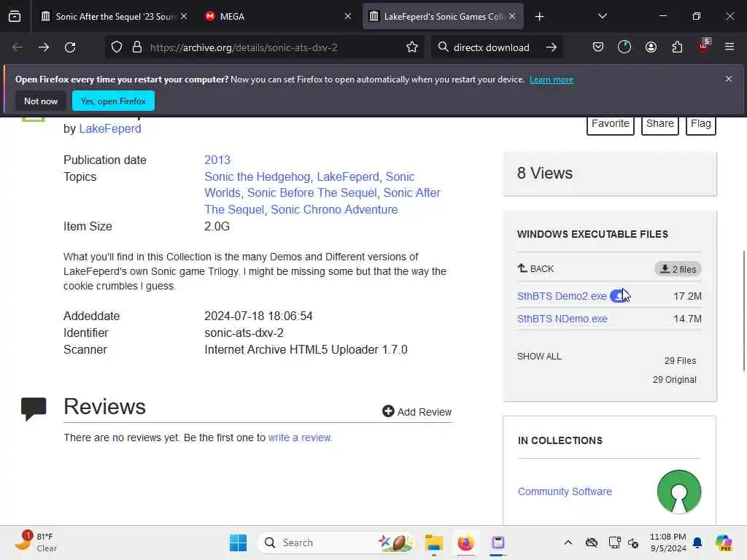View site security padlock info
747x560 pixels.
[x=137, y=47]
